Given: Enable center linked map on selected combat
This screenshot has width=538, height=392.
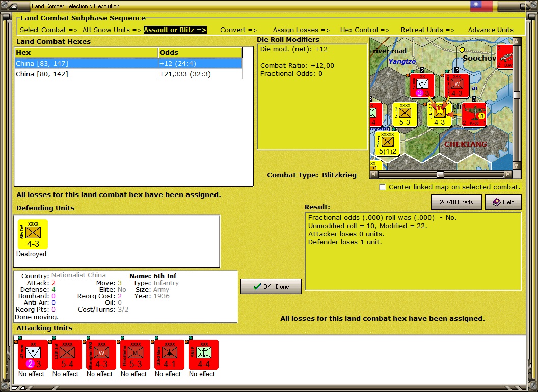Looking at the screenshot, I should point(382,187).
